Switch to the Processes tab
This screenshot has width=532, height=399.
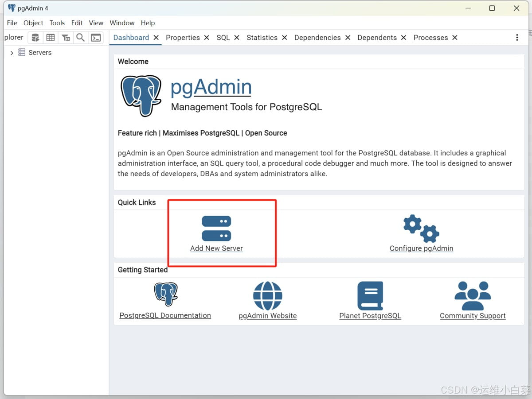click(x=431, y=38)
